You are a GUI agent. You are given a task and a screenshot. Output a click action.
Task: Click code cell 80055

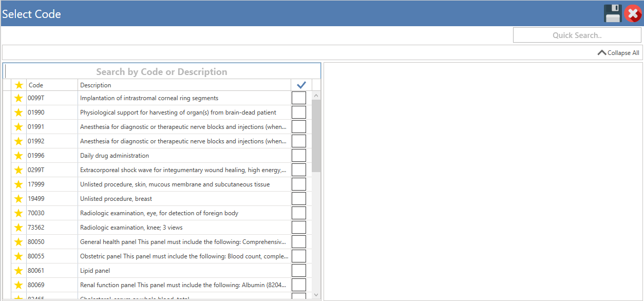(52, 256)
